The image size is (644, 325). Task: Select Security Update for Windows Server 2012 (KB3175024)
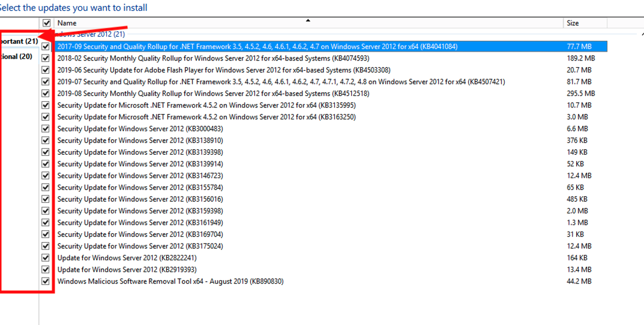(140, 246)
